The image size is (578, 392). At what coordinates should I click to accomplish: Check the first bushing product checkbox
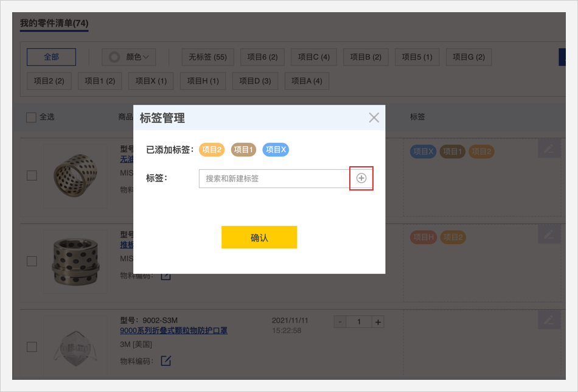[x=32, y=175]
